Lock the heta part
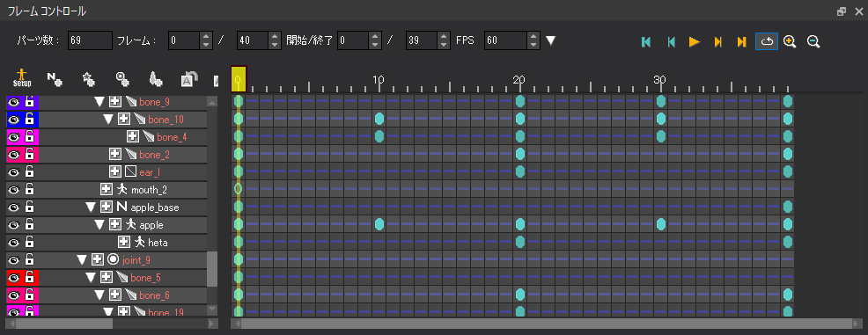The width and height of the screenshot is (868, 335). 30,242
